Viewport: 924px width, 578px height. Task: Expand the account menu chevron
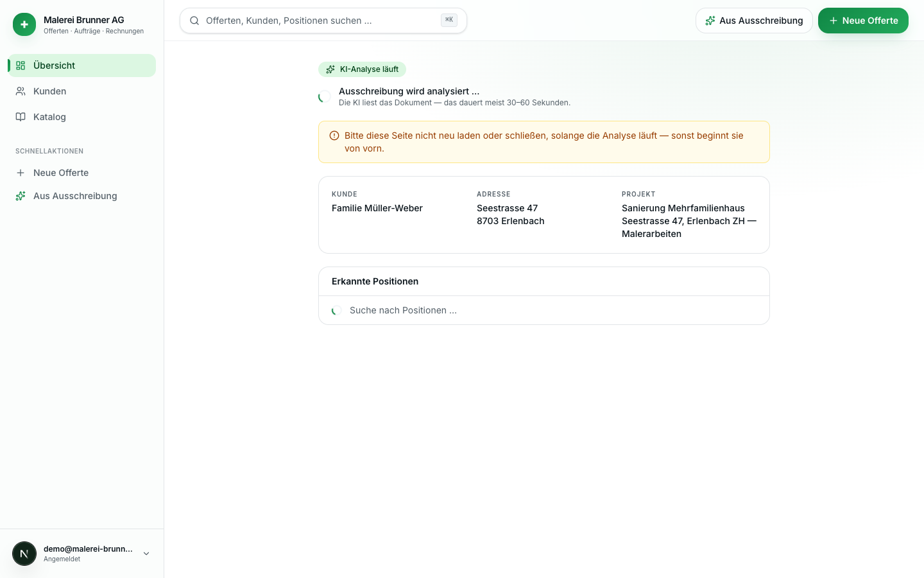[146, 554]
